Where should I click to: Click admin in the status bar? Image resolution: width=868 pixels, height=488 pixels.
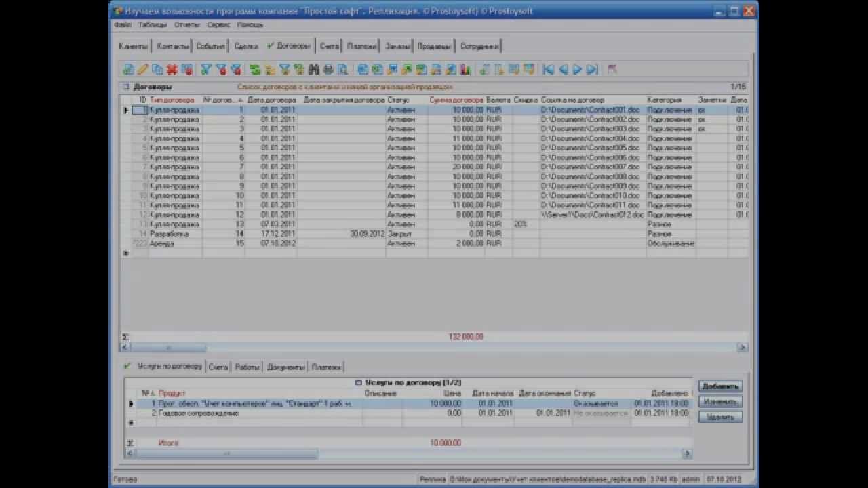[x=691, y=479]
